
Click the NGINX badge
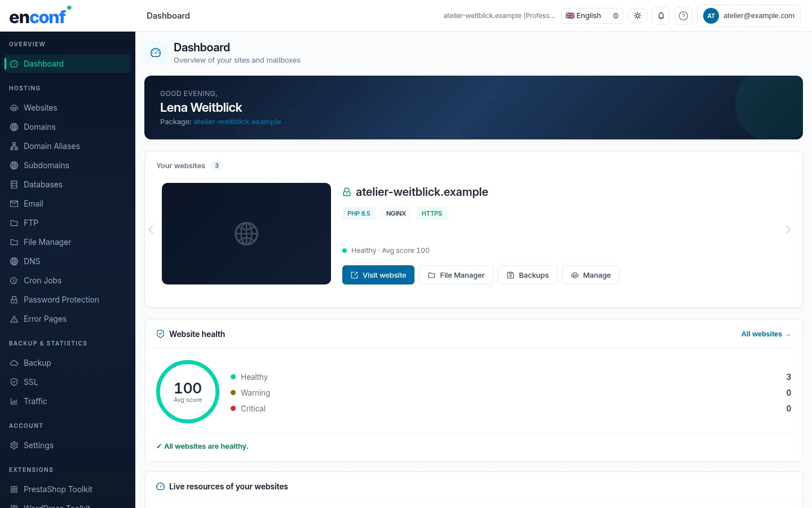(x=396, y=213)
